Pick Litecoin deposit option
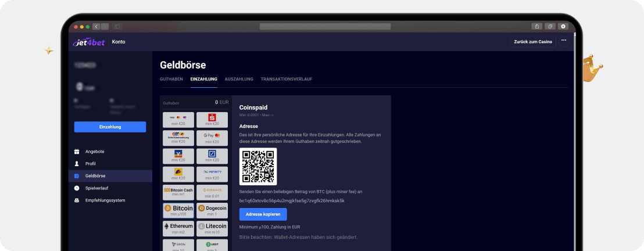Screen dimensions: 644x251 pos(212,228)
